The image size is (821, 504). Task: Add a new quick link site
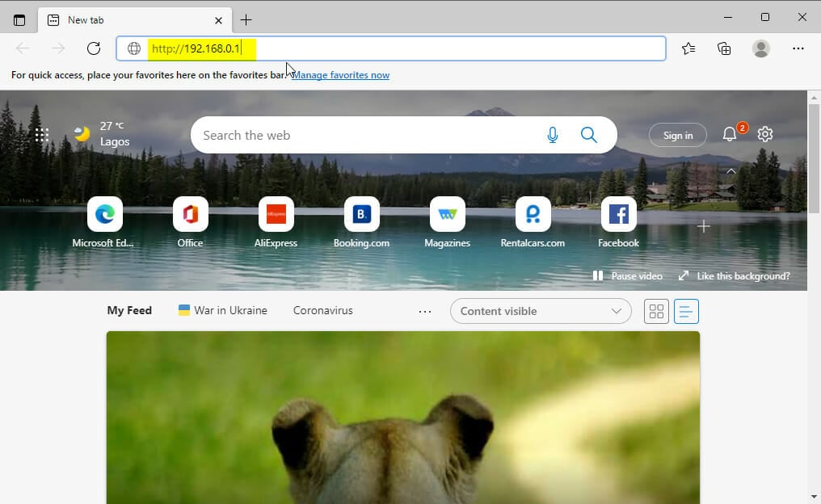703,226
